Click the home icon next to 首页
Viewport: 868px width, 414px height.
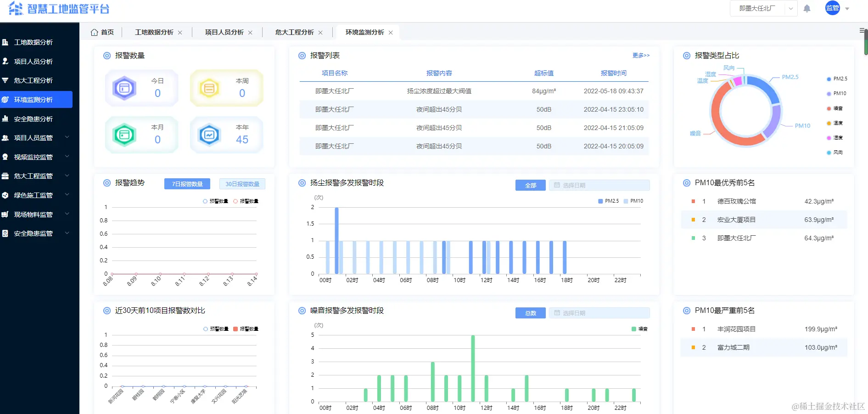click(94, 32)
